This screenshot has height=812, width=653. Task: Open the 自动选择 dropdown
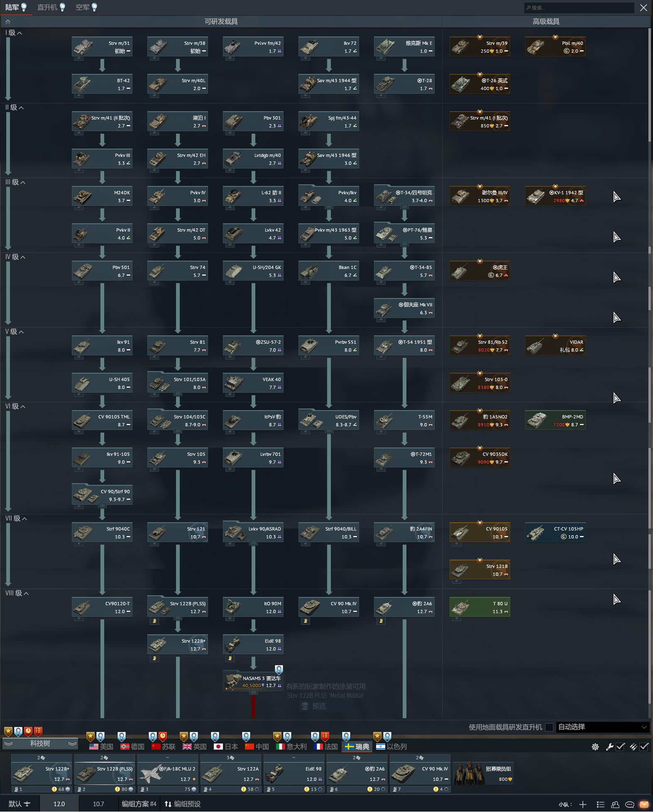tap(602, 727)
